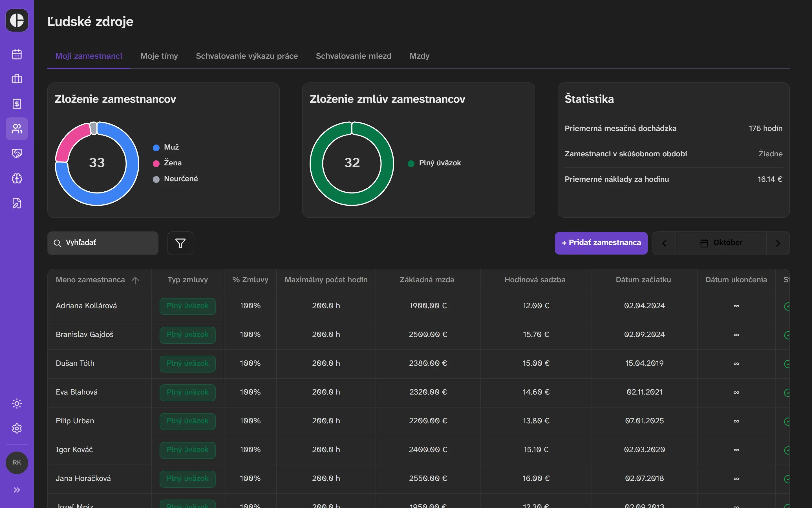
Task: Switch to Moje tímy tab
Action: tap(159, 56)
